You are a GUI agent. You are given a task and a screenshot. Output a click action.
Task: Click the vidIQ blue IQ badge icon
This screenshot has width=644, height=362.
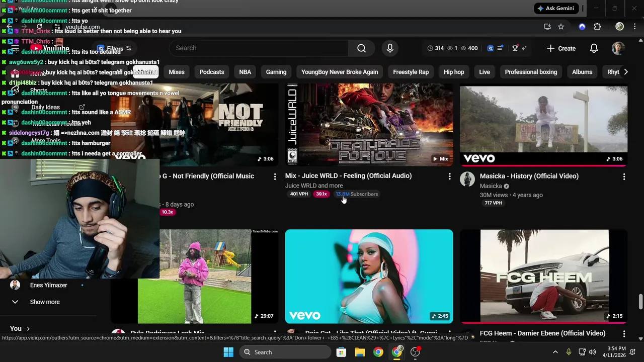[491, 48]
